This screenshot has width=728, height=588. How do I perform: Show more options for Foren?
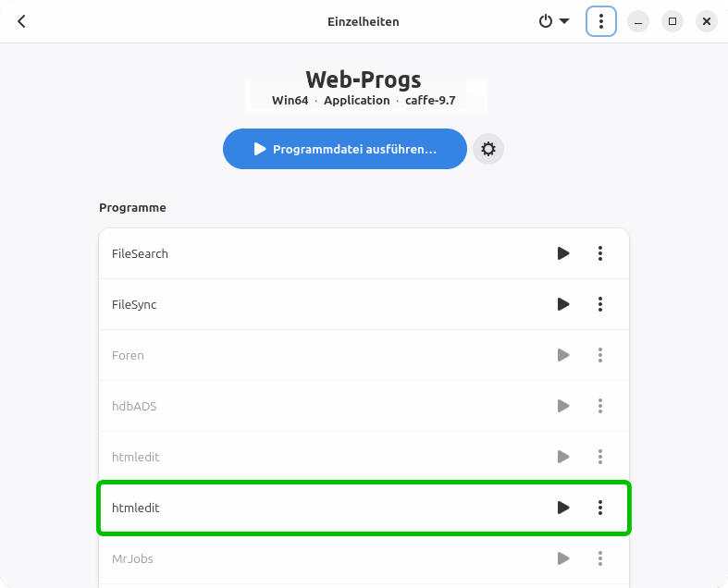(x=600, y=355)
